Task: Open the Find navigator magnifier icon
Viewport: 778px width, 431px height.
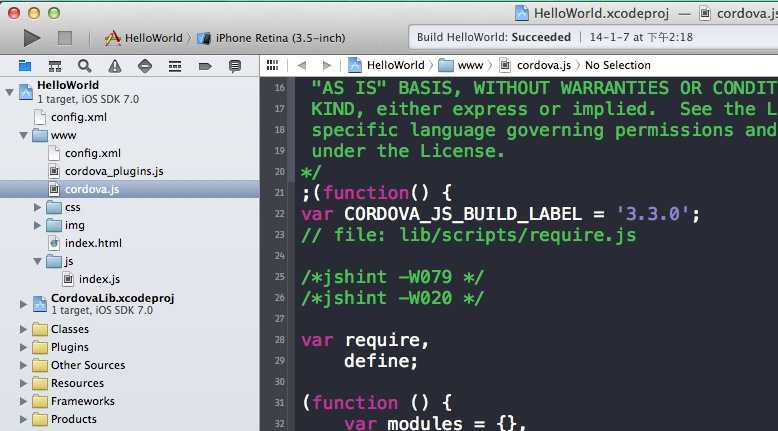Action: point(84,66)
